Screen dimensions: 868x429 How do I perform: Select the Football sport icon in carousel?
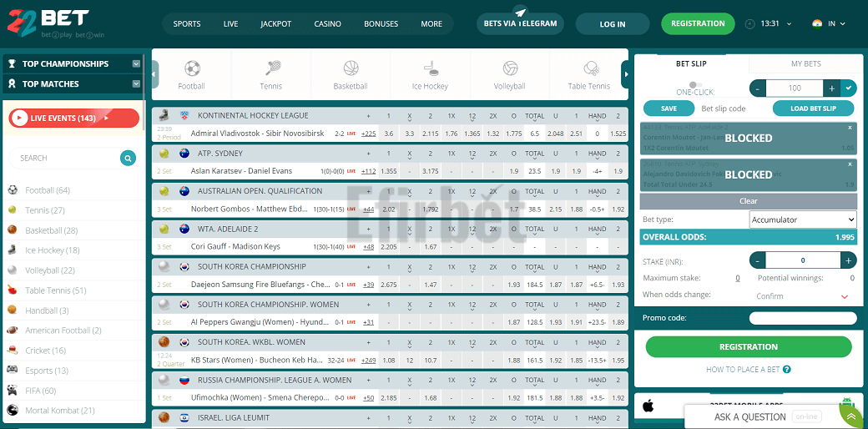pos(192,68)
